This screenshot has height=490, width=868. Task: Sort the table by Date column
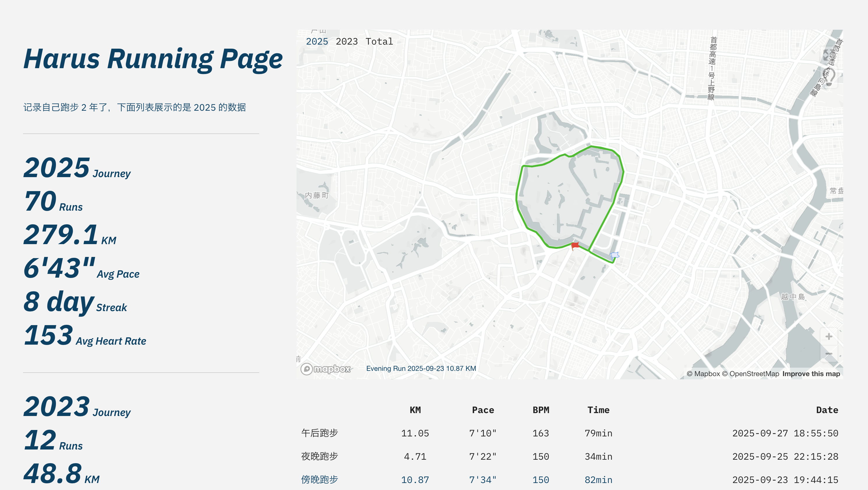point(827,410)
